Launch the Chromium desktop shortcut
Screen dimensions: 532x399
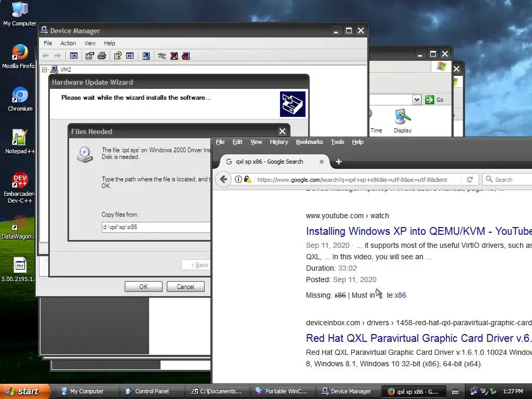20,99
